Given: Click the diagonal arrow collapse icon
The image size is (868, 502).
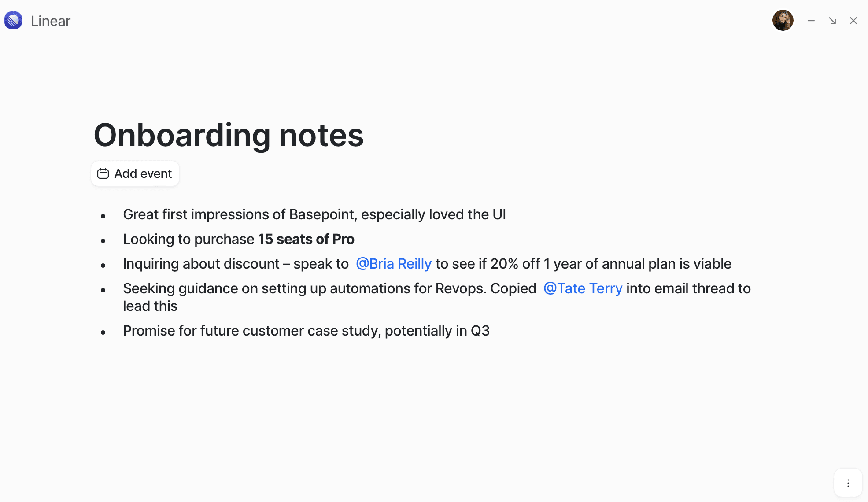Looking at the screenshot, I should 832,21.
